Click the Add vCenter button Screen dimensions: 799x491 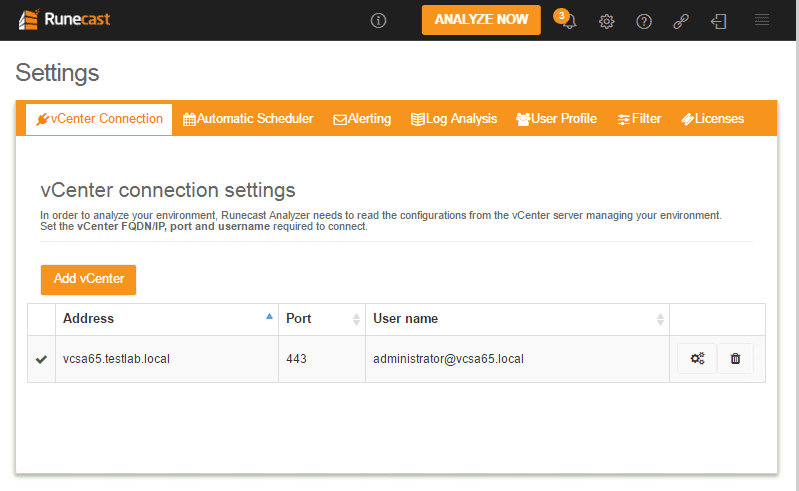(88, 279)
